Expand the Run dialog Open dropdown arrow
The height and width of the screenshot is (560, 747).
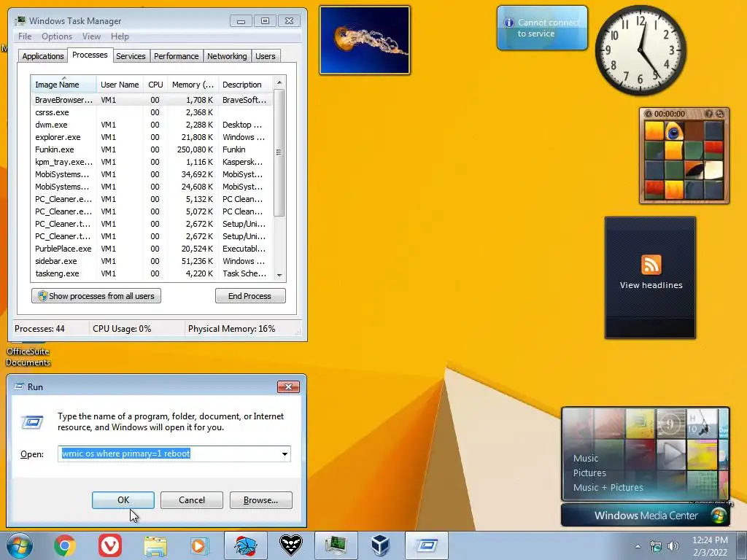click(285, 454)
